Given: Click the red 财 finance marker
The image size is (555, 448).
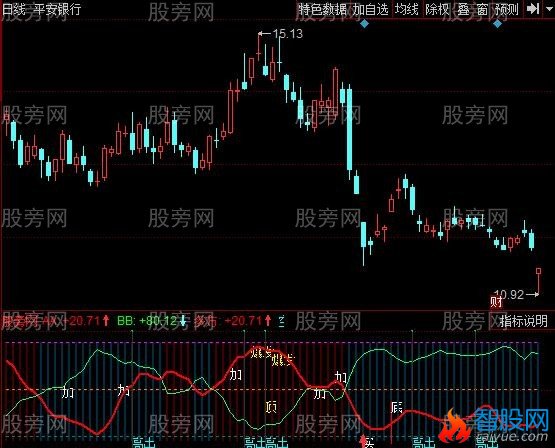Looking at the screenshot, I should point(496,303).
